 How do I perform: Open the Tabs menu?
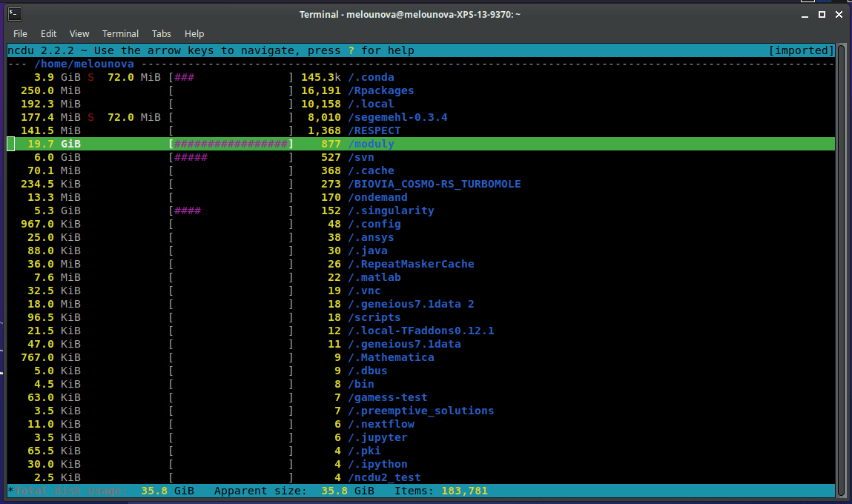pos(162,33)
